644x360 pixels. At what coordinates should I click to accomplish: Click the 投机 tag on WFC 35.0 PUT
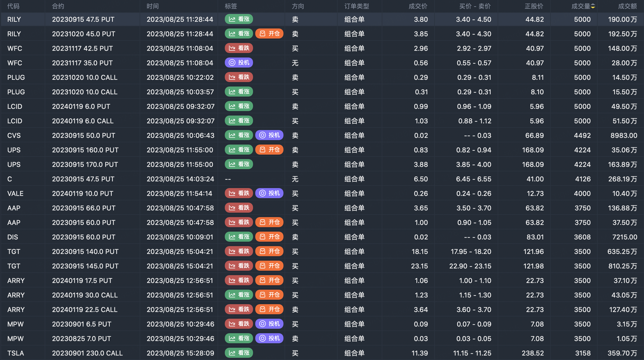[x=239, y=63]
